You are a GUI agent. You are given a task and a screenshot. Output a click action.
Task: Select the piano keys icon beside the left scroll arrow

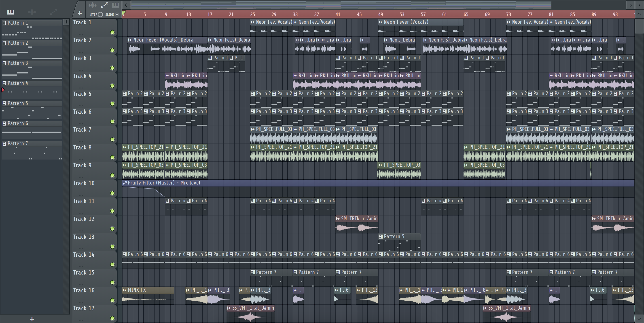(115, 5)
